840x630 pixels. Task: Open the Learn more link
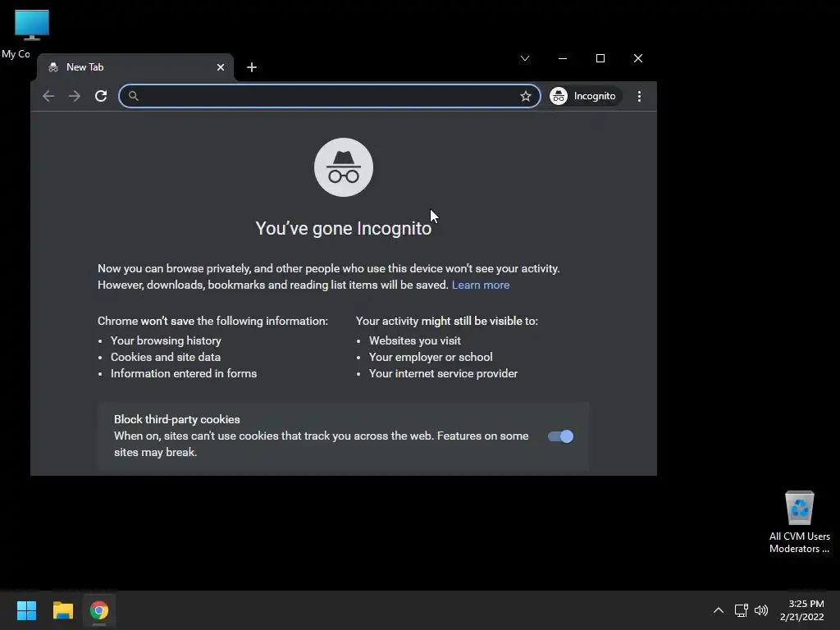pyautogui.click(x=481, y=285)
